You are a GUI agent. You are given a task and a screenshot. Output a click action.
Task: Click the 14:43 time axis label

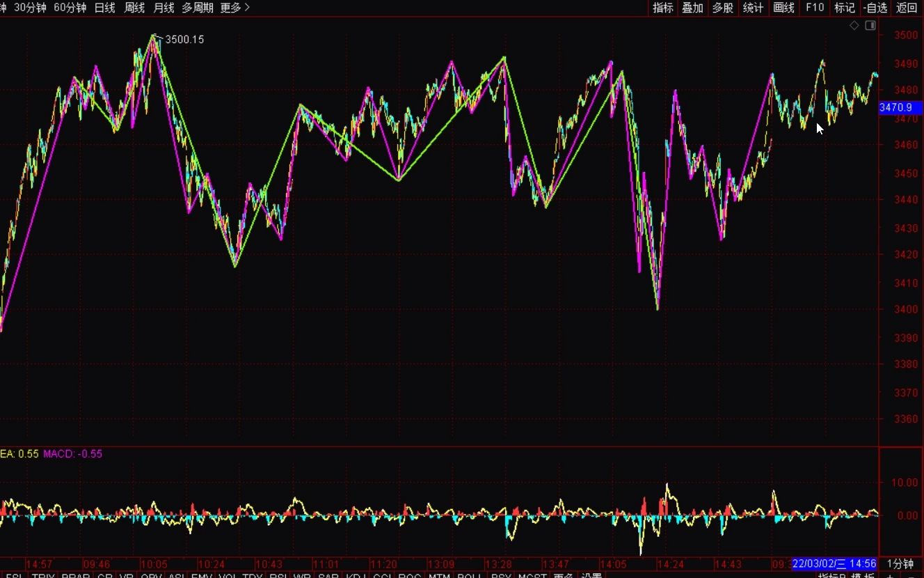click(x=728, y=564)
